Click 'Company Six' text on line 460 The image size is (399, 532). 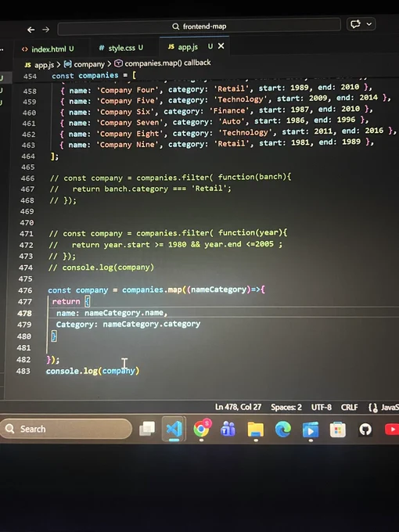125,112
